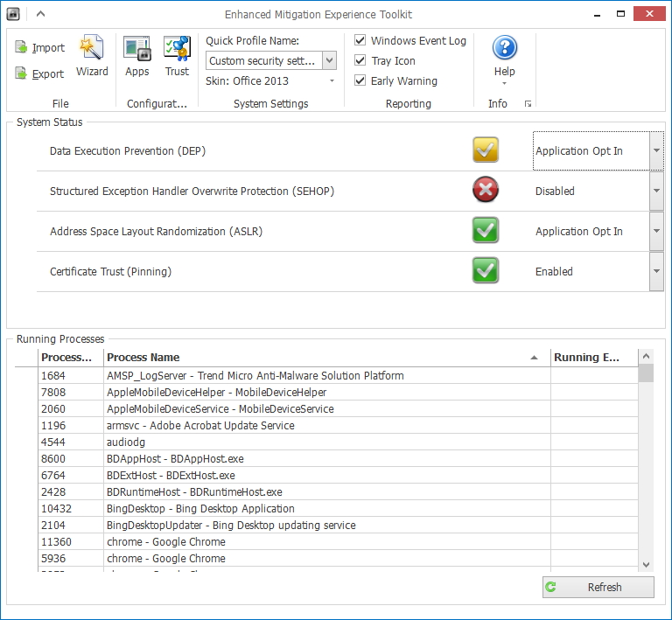Image resolution: width=672 pixels, height=620 pixels.
Task: Click the DEP yellow check status icon
Action: pos(485,150)
